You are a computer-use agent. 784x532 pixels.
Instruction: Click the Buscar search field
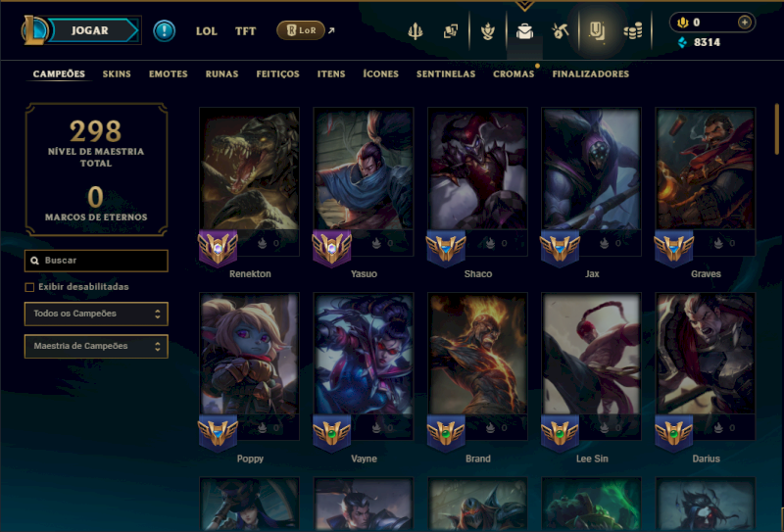coord(96,261)
